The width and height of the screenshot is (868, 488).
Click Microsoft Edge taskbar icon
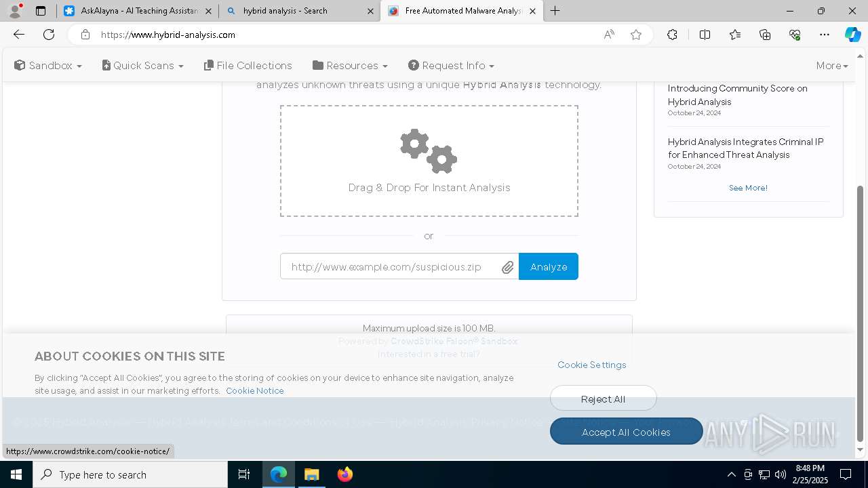click(x=279, y=474)
